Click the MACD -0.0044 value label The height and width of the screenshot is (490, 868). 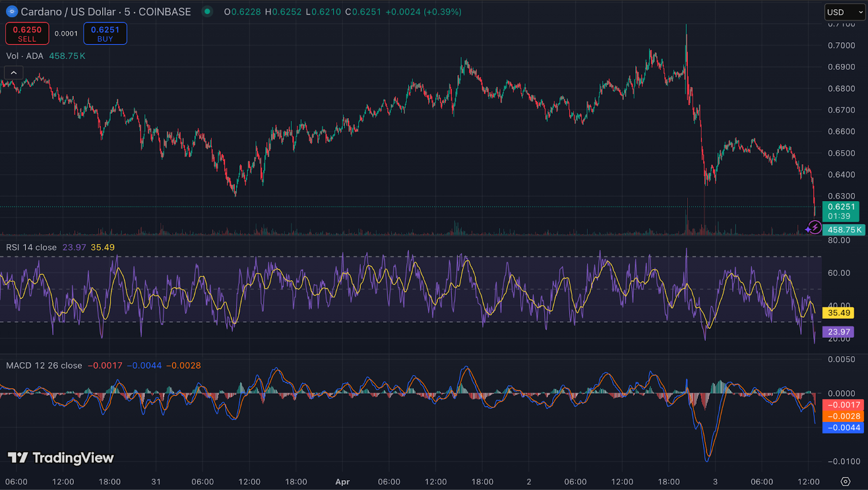point(843,428)
